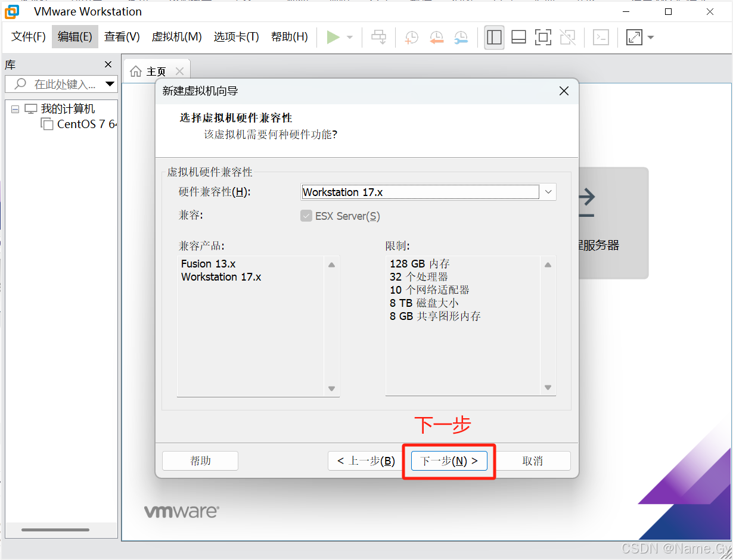Close the 新建虚拟机向导 dialog
Screen dimensions: 733x560
(x=564, y=91)
